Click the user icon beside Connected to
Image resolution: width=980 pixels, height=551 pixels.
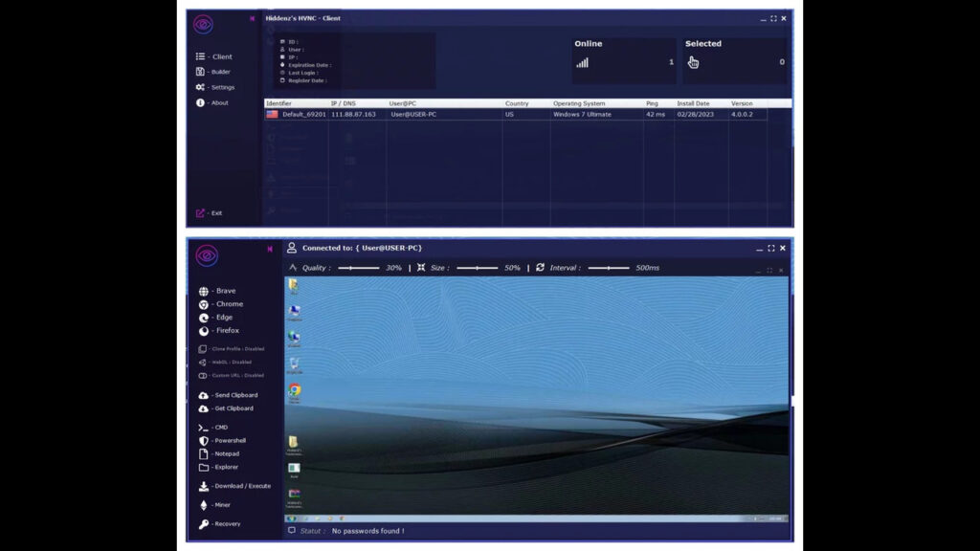(x=292, y=248)
